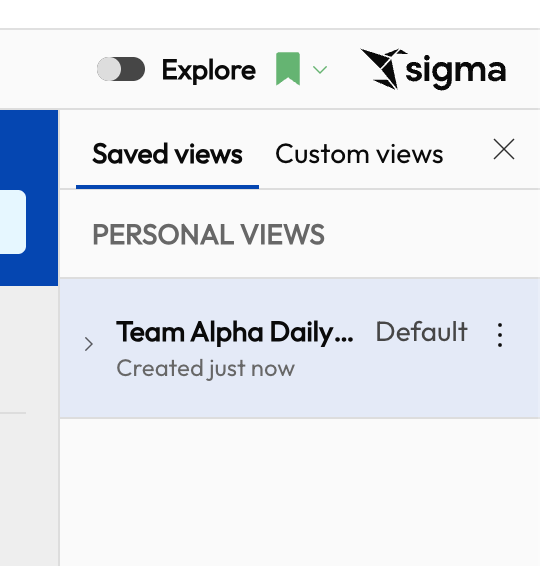Viewport: 540px width, 566px height.
Task: Expand the Team Alpha Daily view chevron
Action: pos(89,344)
